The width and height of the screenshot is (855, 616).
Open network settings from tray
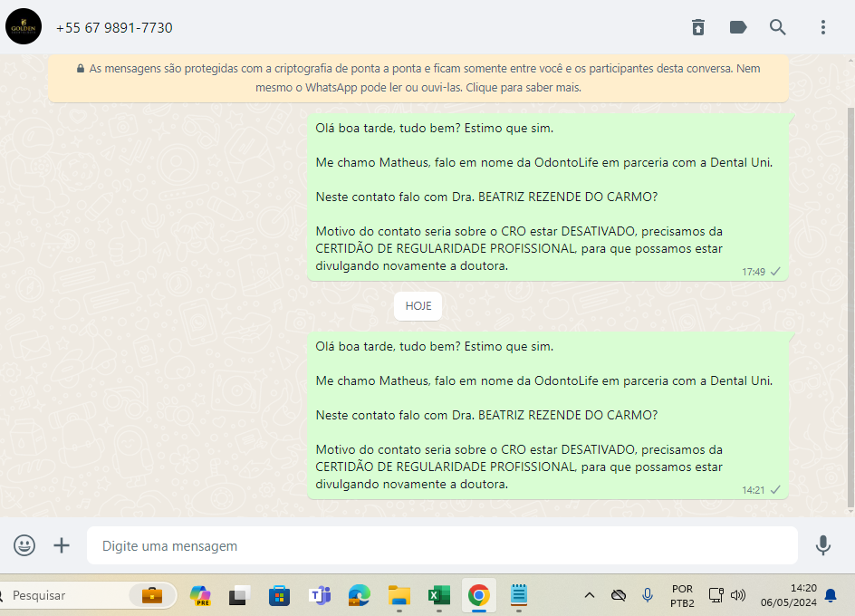pyautogui.click(x=716, y=595)
